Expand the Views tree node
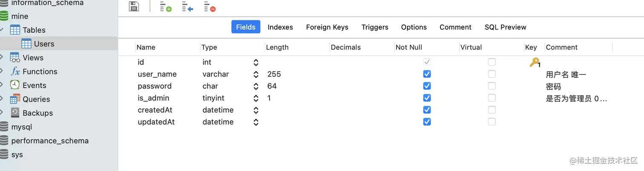This screenshot has height=171, width=644. [x=2, y=57]
